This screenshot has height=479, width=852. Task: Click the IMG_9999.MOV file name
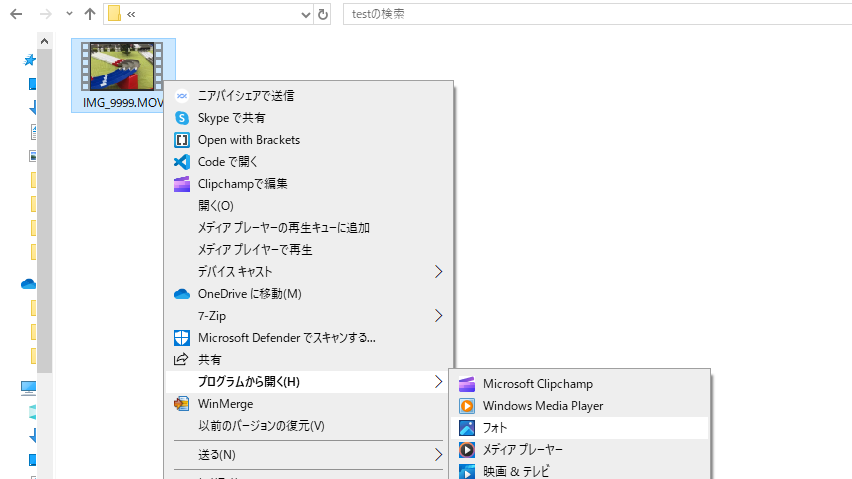tap(123, 103)
